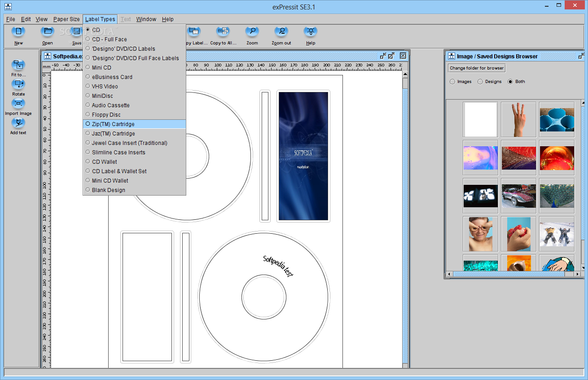
Task: Close the Softpedia document window
Action: coord(403,56)
